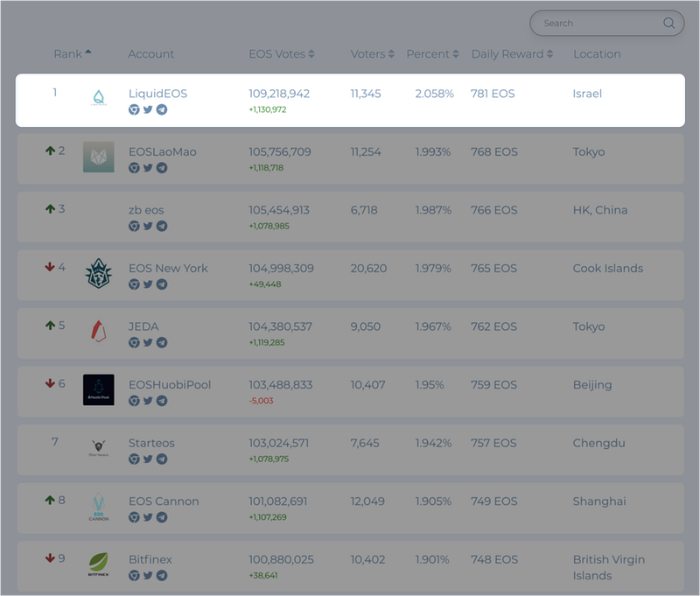Viewport: 700px width, 596px height.
Task: Open JEDA Twitter icon
Action: click(148, 342)
